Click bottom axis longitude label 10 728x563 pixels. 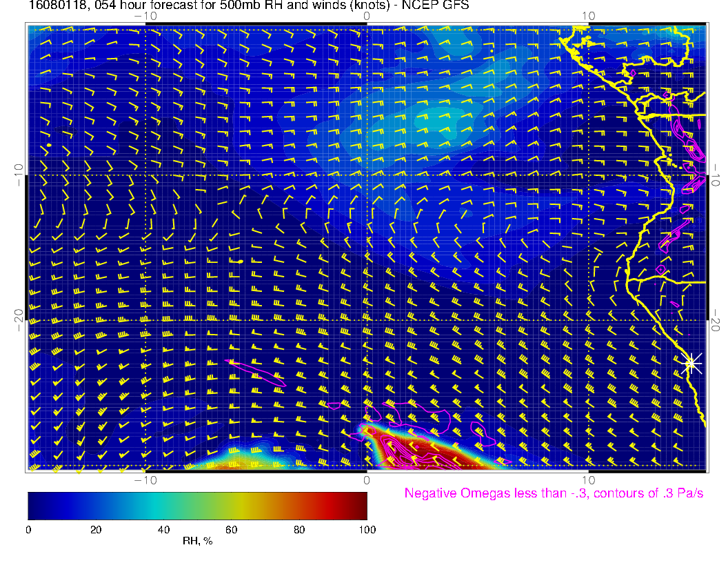click(588, 480)
